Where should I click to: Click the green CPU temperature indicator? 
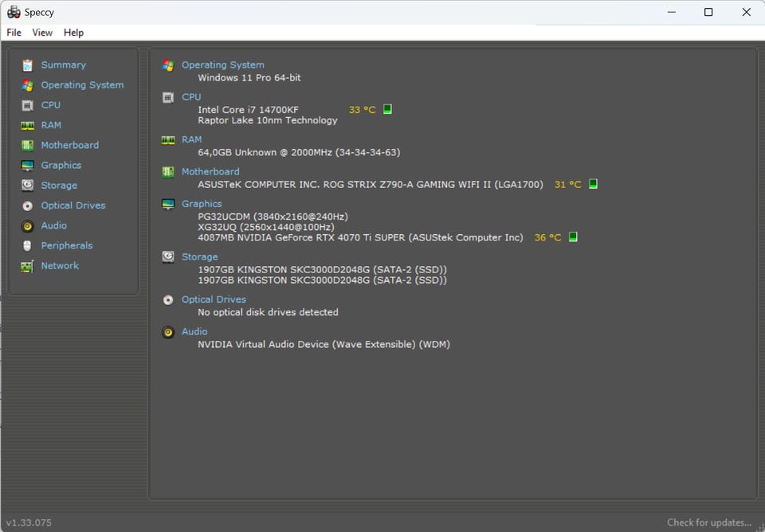click(388, 110)
